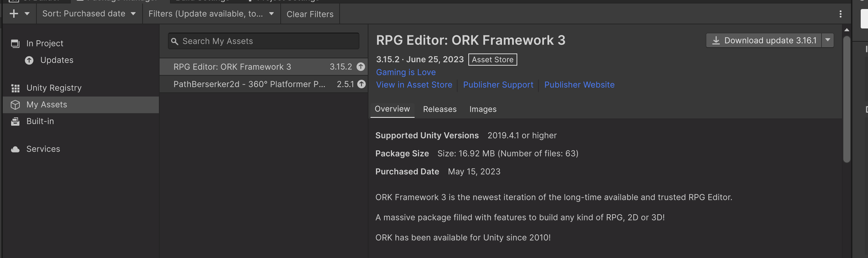Click the In Project window icon
Viewport: 868px width, 258px height.
point(15,43)
